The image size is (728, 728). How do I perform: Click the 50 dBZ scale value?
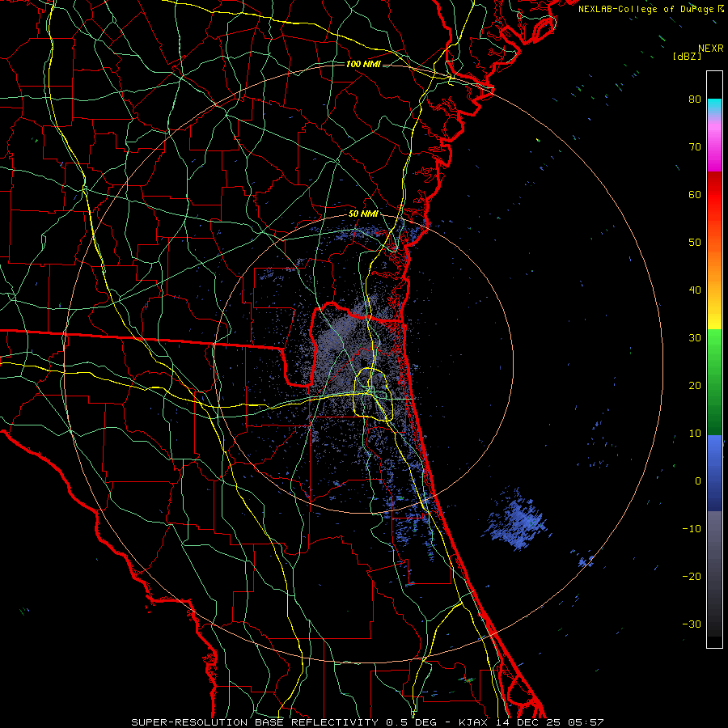[x=695, y=243]
